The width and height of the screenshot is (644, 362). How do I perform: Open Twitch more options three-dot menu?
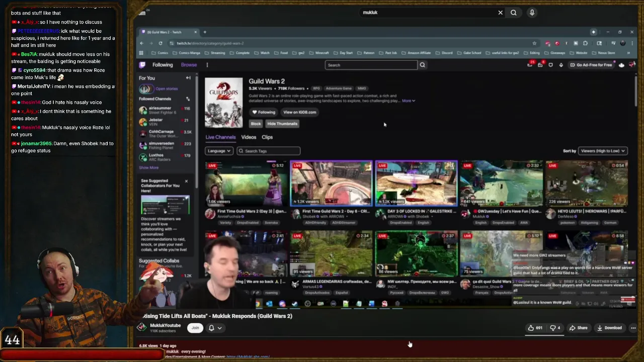pyautogui.click(x=207, y=65)
